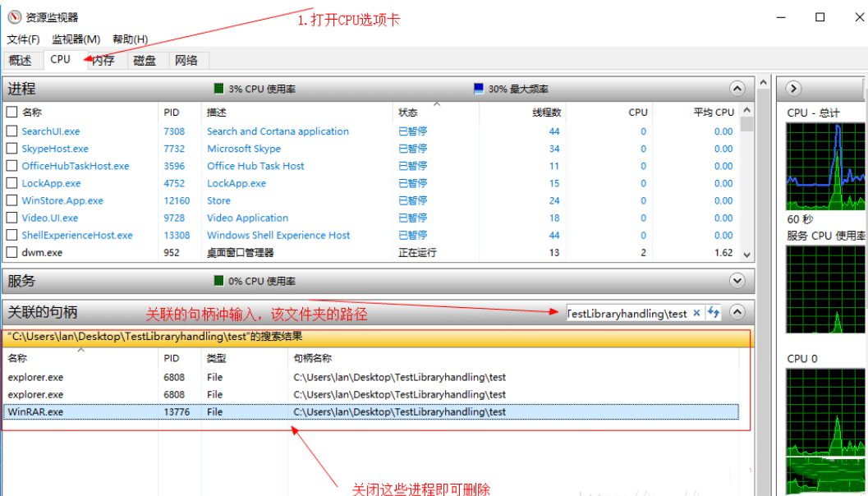Viewport: 868px width, 496px height.
Task: Check the select-all checkbox beside 名称 header
Action: coord(11,112)
